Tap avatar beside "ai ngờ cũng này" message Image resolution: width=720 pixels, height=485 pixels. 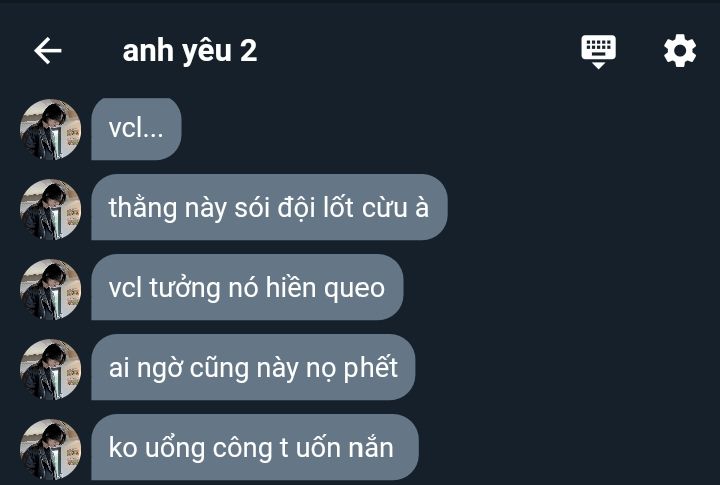point(51,369)
